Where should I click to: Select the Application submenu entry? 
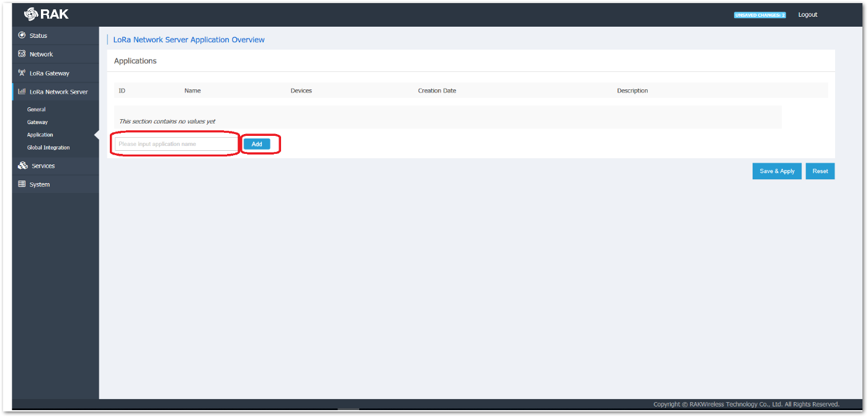(x=40, y=135)
